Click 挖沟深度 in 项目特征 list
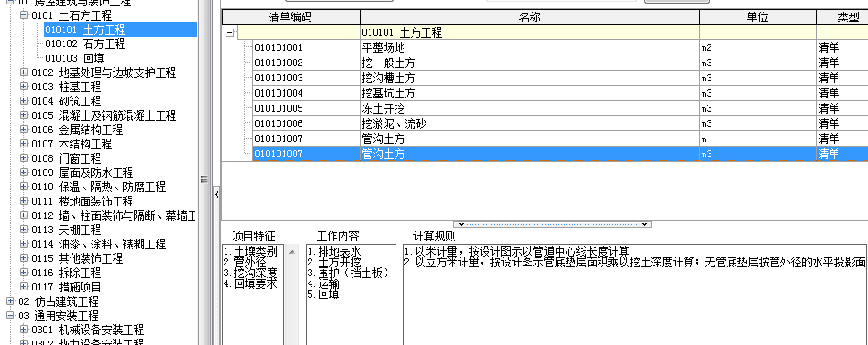The width and height of the screenshot is (868, 345). coord(251,273)
